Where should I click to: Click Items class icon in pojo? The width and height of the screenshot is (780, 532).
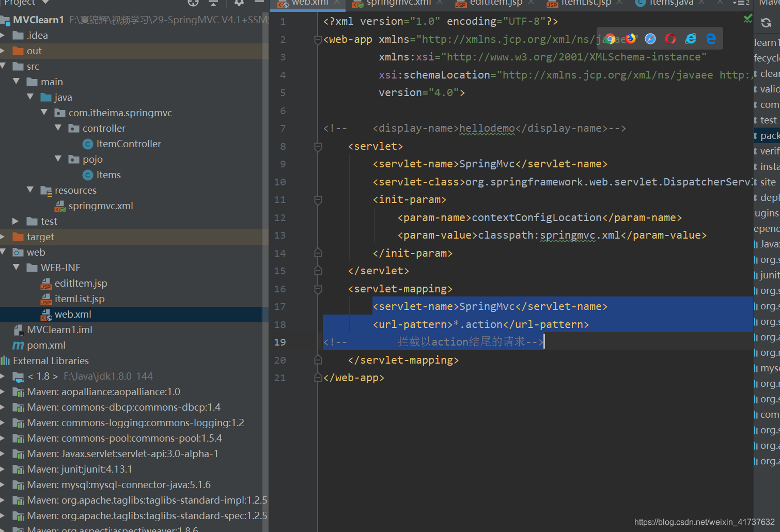pos(88,175)
